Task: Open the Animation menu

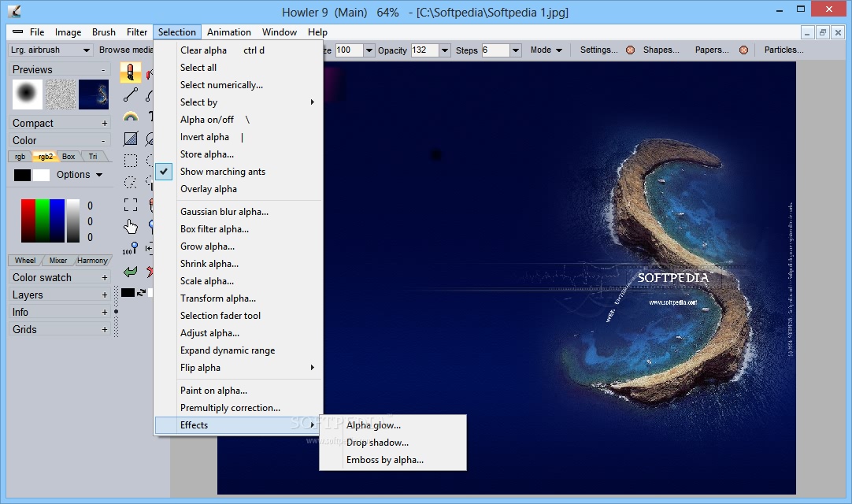Action: click(229, 32)
